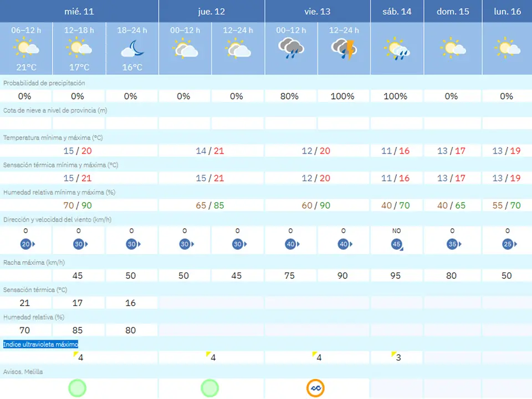
Task: Click the 14 / 21 temperature cell
Action: 210,151
